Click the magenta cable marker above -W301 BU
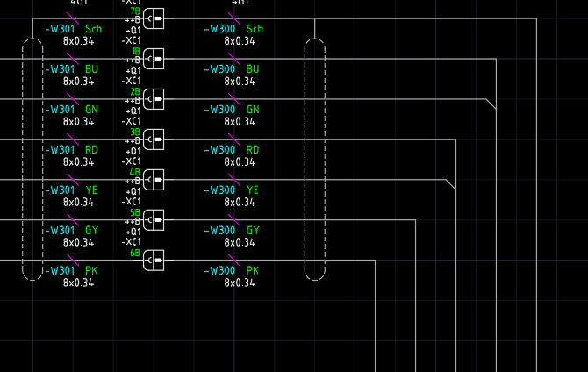588x372 pixels. [x=73, y=59]
